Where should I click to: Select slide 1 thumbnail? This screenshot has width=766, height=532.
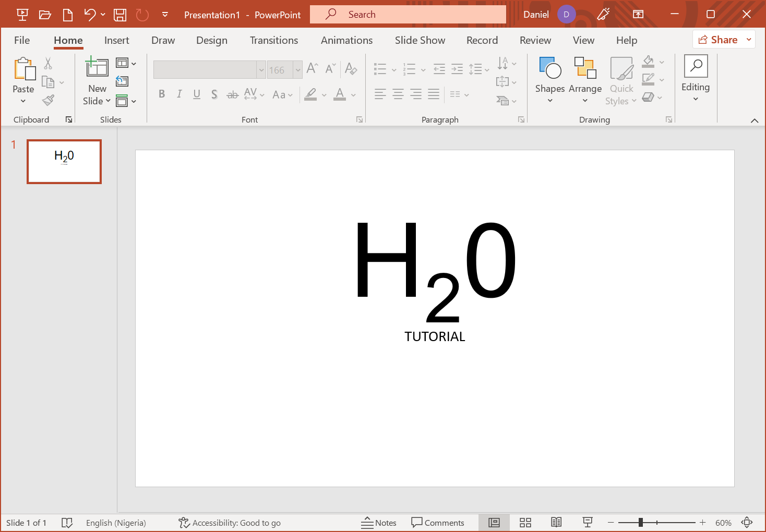(64, 162)
